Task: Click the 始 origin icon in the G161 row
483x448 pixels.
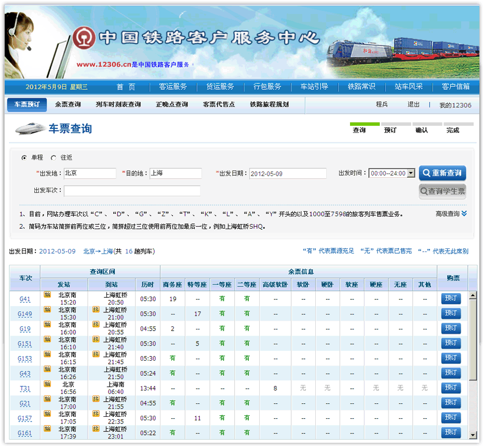Action: tap(47, 428)
